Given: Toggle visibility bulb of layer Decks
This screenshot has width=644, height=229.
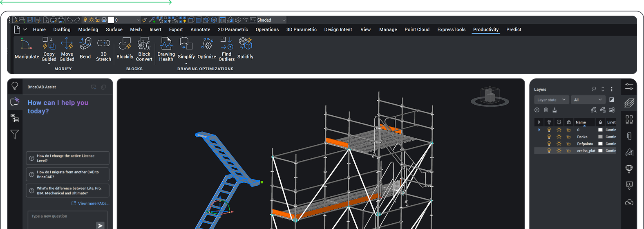Looking at the screenshot, I should pos(549,137).
